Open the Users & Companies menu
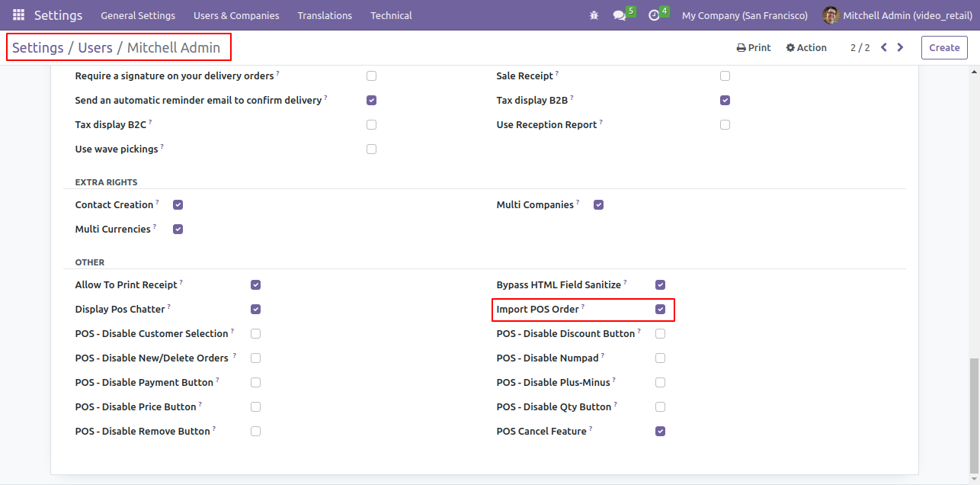980x485 pixels. [236, 15]
